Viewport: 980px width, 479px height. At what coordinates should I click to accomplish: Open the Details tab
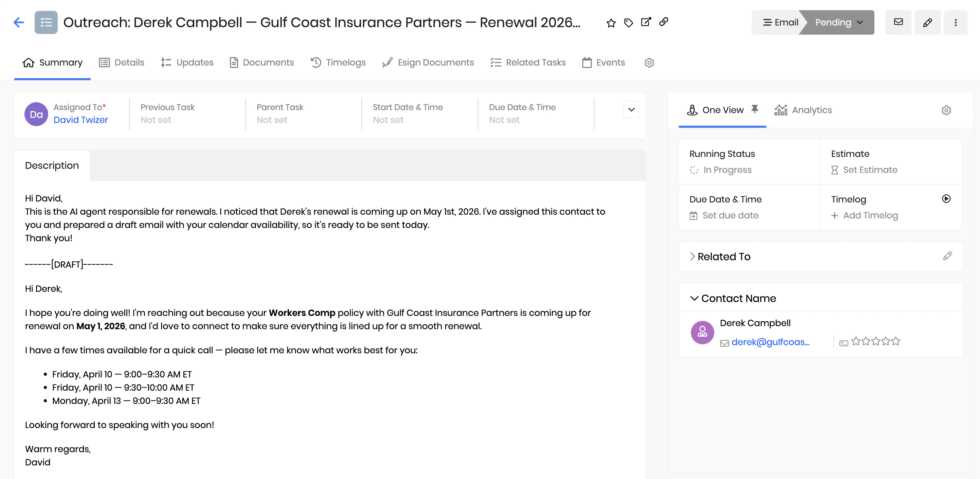(122, 63)
